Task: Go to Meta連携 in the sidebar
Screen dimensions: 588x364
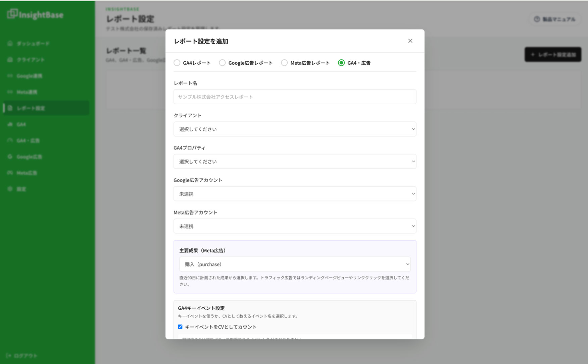Action: pos(46,92)
